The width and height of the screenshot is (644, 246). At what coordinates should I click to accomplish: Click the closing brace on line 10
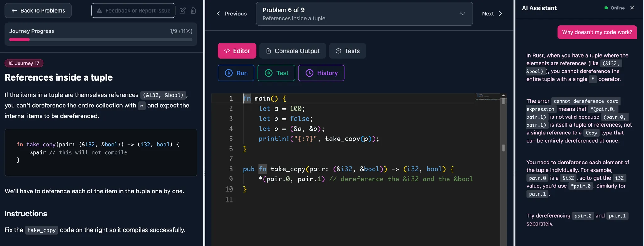click(245, 189)
